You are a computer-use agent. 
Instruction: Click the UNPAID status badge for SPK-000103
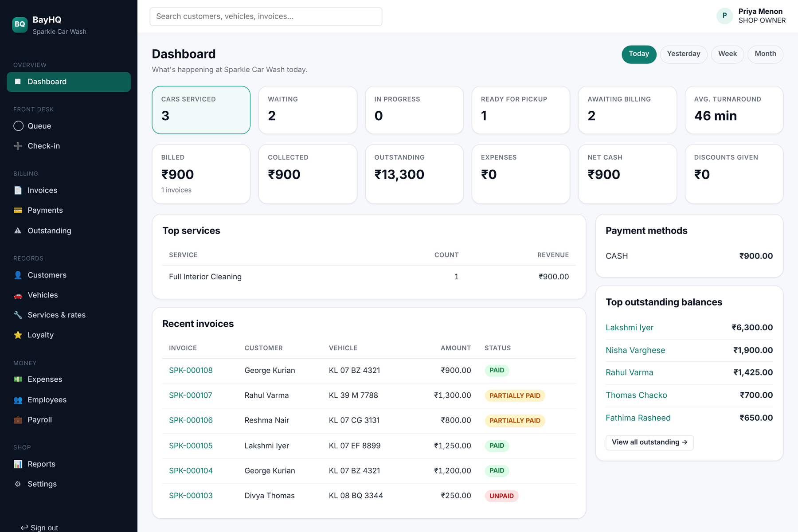click(x=501, y=496)
